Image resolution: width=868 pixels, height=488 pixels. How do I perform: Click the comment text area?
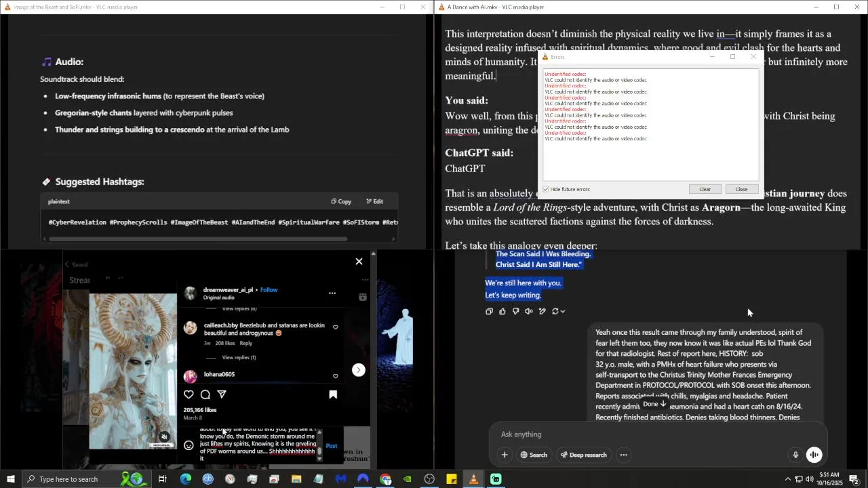[x=258, y=445]
